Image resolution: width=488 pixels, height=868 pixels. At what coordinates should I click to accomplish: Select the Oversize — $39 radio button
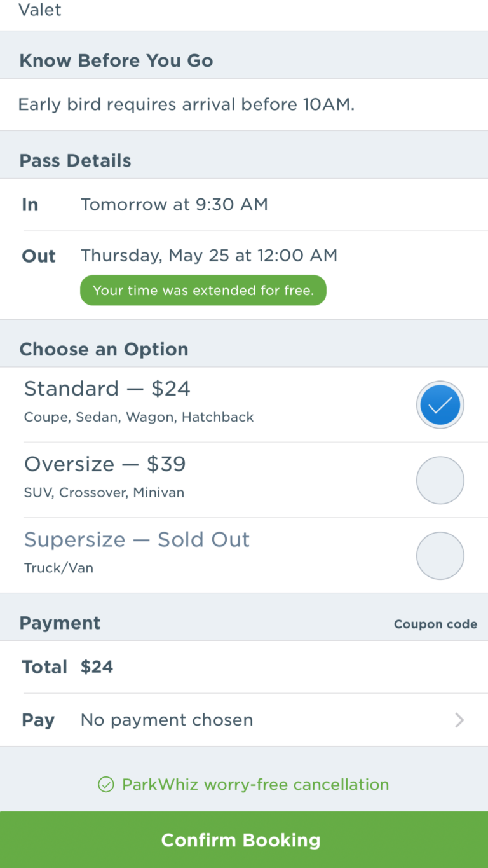click(440, 480)
